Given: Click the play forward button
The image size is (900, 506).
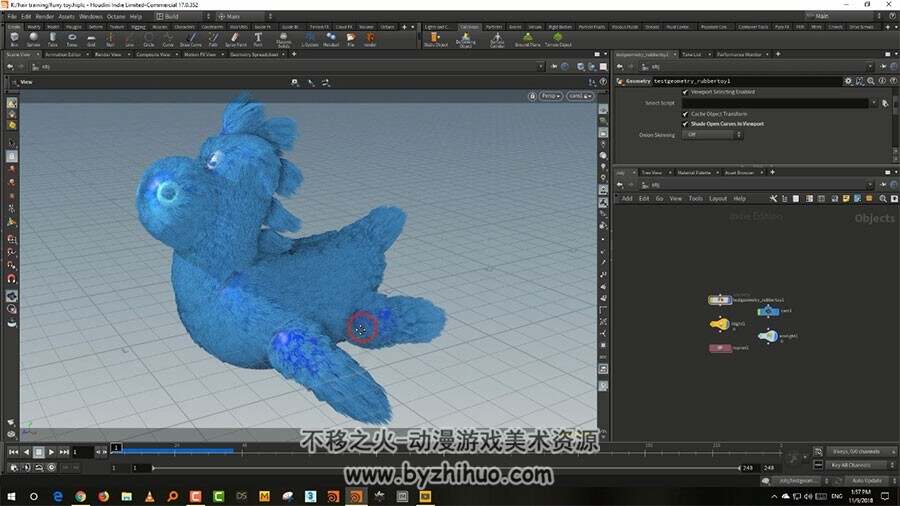Looking at the screenshot, I should click(51, 452).
